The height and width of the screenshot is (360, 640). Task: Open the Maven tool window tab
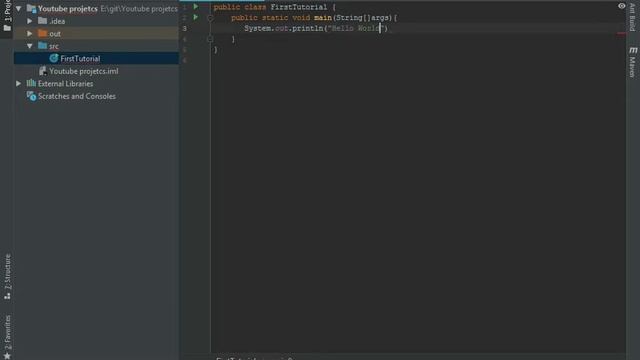tap(632, 62)
